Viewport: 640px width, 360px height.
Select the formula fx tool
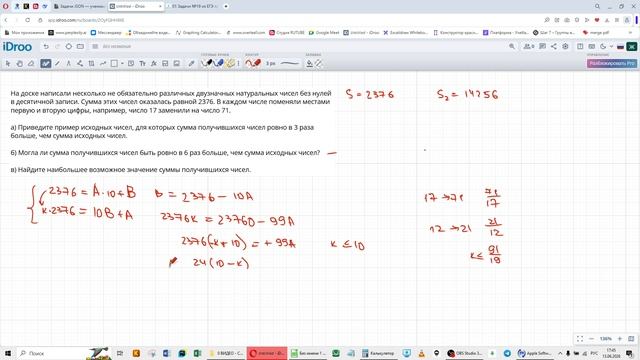[154, 63]
